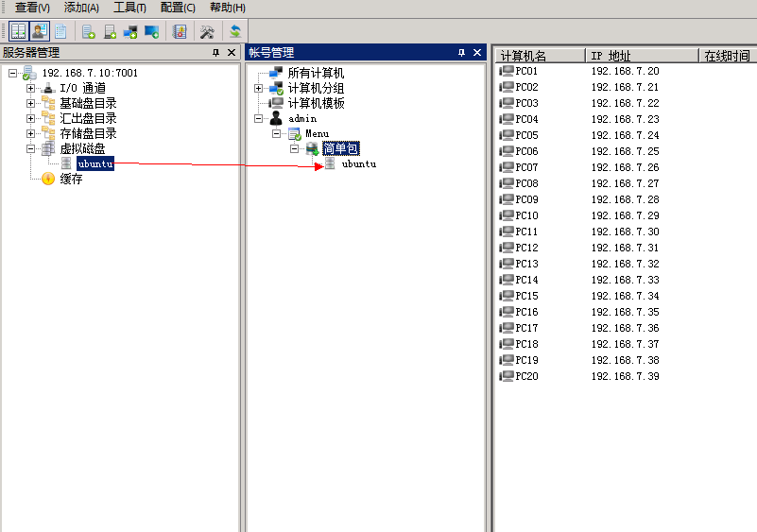Viewport: 757px width, 532px height.
Task: Select computer PC01 in the list
Action: click(x=526, y=71)
